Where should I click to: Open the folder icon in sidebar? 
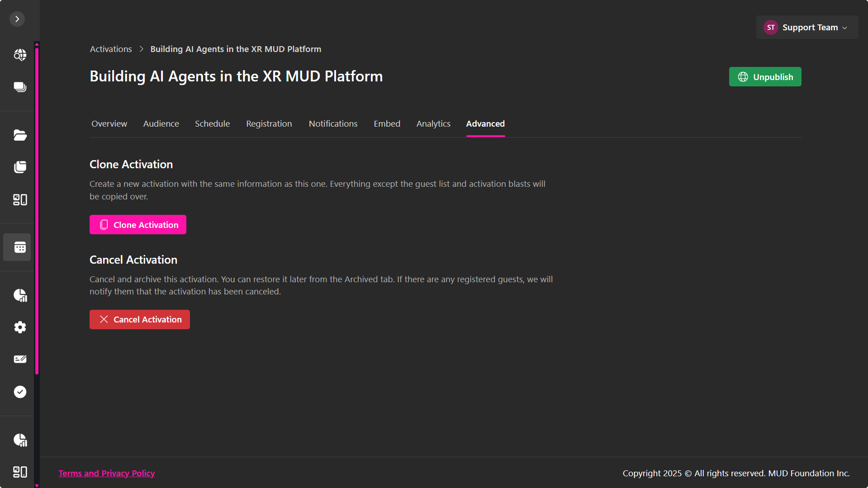point(19,135)
